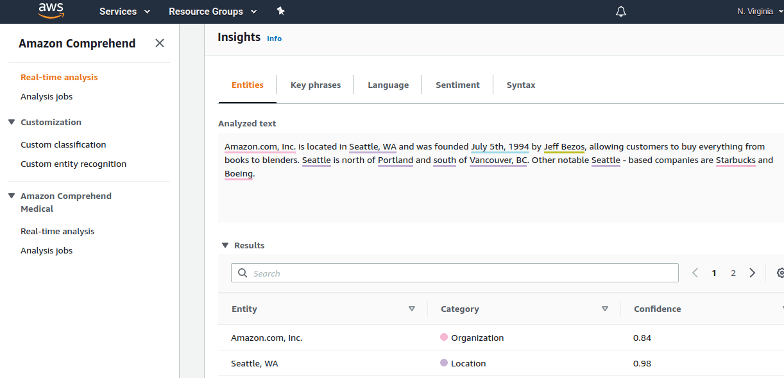Click the Entity column header
This screenshot has height=378, width=784.
click(x=244, y=309)
